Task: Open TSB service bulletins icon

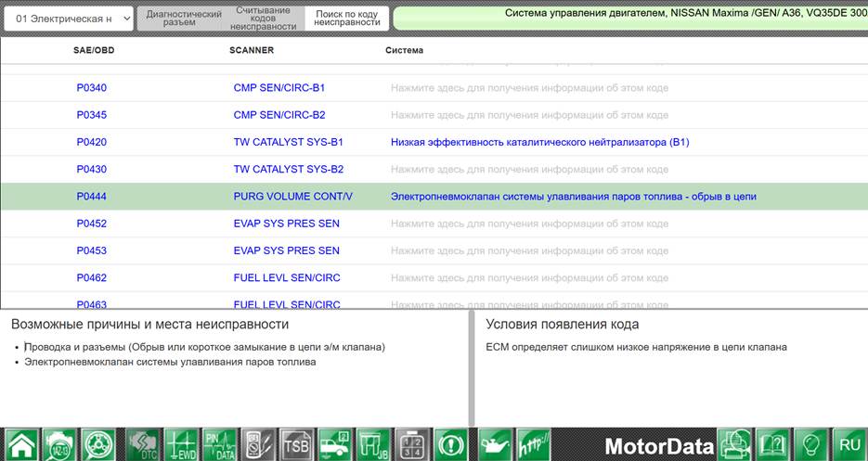Action: [x=296, y=444]
